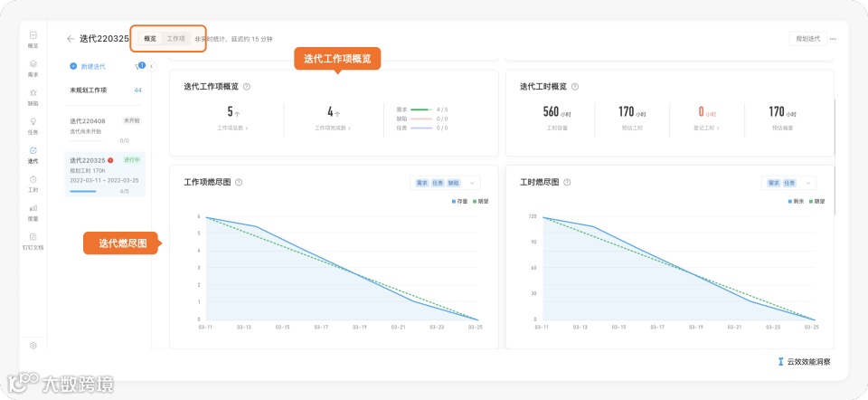
Task: Open the 工作项总数 link
Action: click(232, 128)
